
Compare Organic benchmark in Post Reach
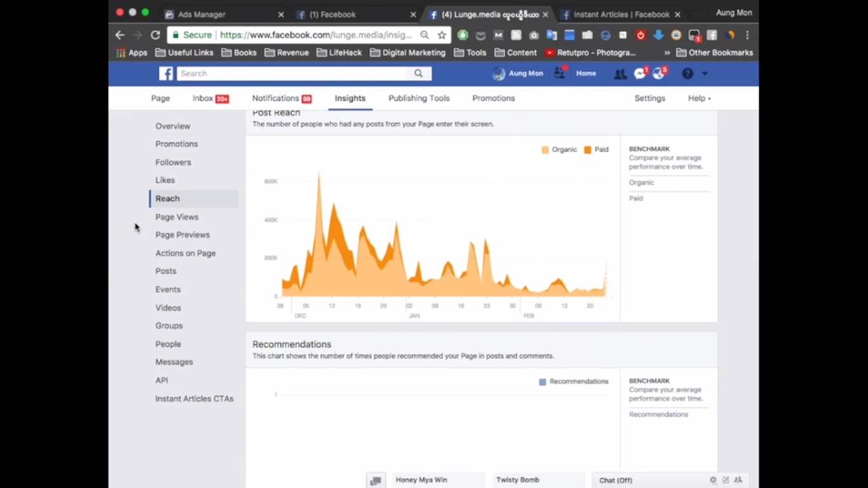click(x=641, y=183)
